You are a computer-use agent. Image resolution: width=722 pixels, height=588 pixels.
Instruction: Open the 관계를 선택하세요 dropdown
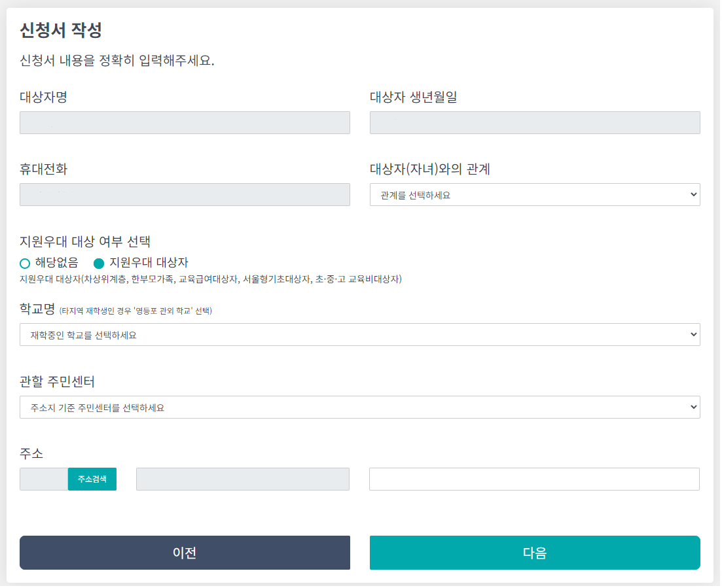pyautogui.click(x=536, y=195)
